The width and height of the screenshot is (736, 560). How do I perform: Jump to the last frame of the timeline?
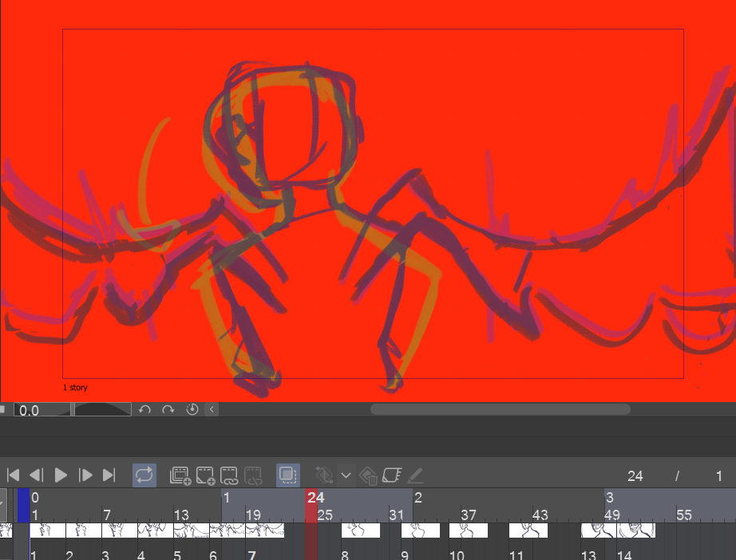[109, 475]
